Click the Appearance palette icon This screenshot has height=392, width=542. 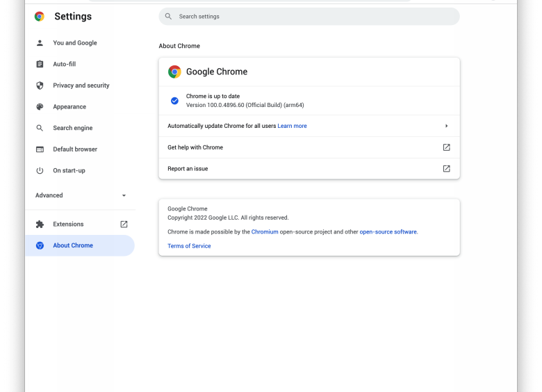pos(40,107)
